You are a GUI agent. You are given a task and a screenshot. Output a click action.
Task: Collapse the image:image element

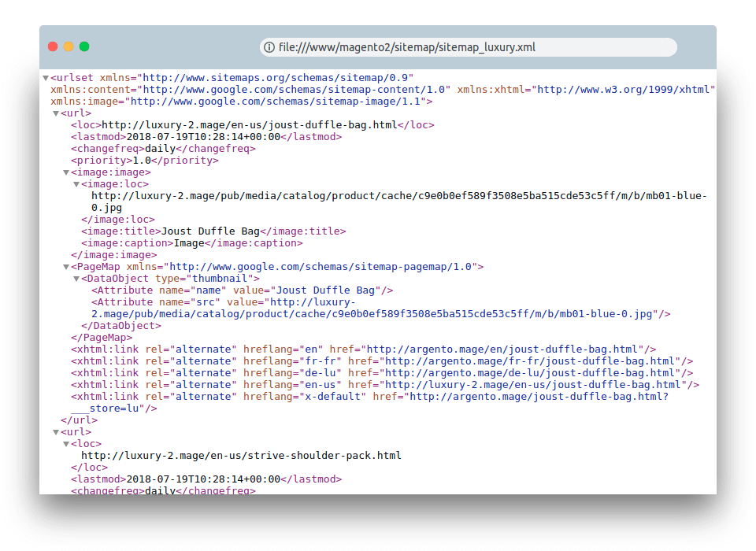[67, 172]
